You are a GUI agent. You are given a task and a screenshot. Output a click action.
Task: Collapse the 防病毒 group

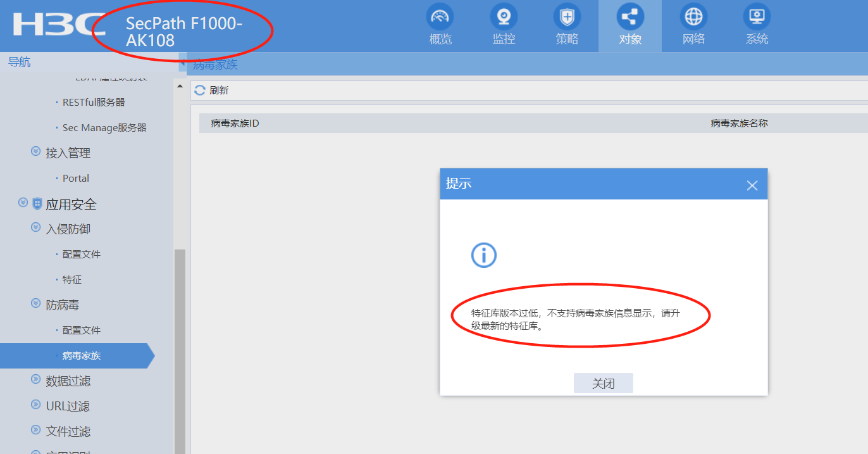pyautogui.click(x=35, y=304)
